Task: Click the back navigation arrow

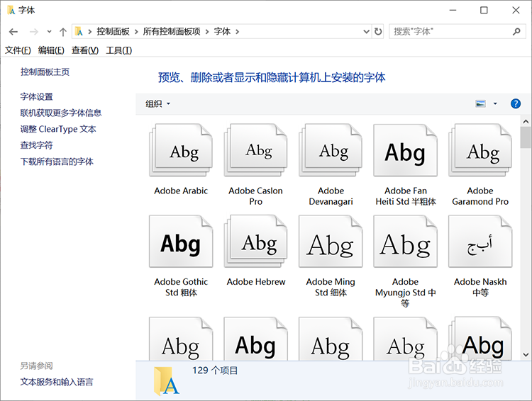Action: click(x=13, y=32)
